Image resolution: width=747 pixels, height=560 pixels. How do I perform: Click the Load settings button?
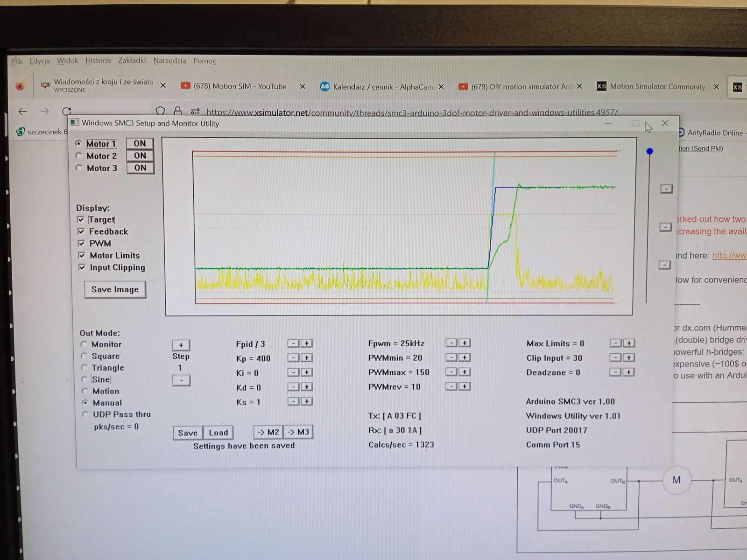click(x=218, y=433)
